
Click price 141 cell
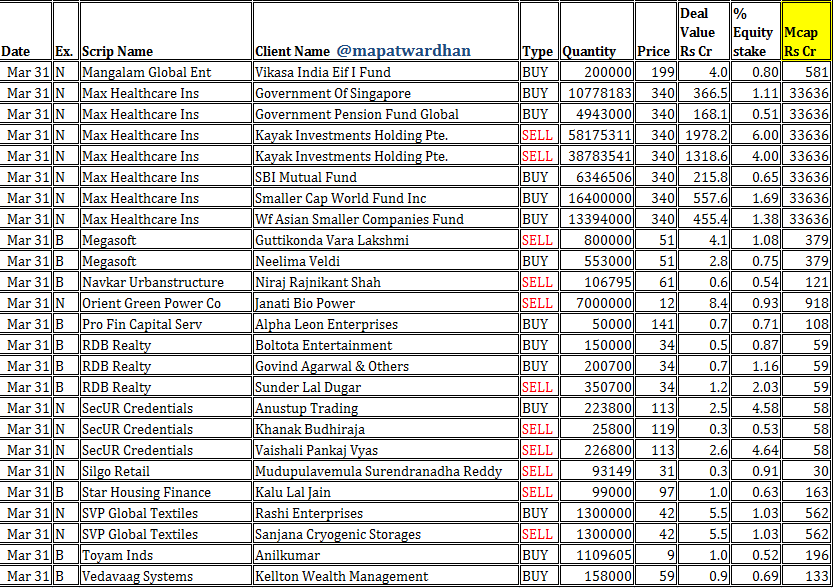(656, 324)
